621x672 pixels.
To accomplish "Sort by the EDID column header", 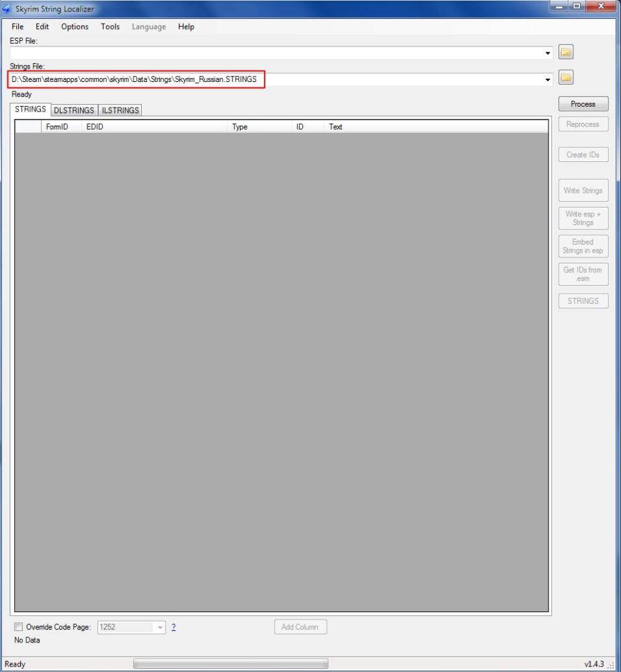I will (155, 127).
